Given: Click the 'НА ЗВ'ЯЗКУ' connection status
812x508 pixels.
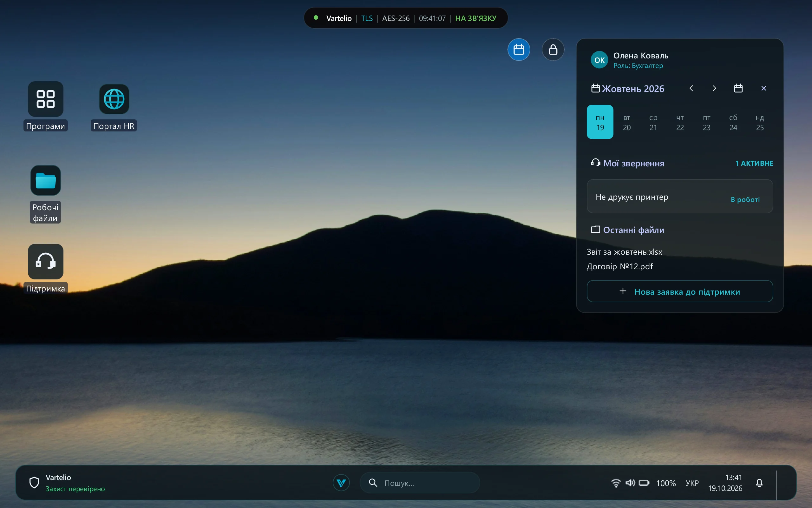Looking at the screenshot, I should click(x=475, y=18).
